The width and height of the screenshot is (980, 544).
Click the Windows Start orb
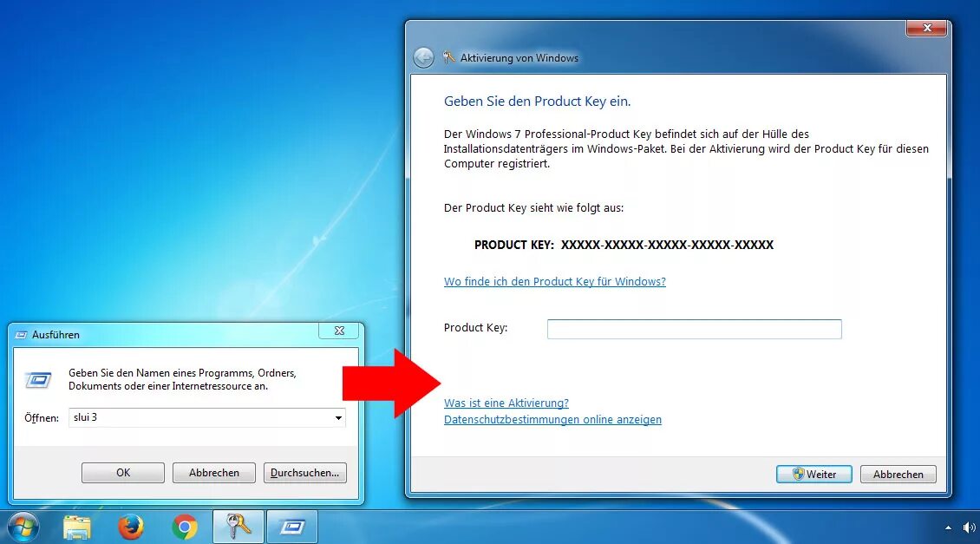[x=23, y=528]
